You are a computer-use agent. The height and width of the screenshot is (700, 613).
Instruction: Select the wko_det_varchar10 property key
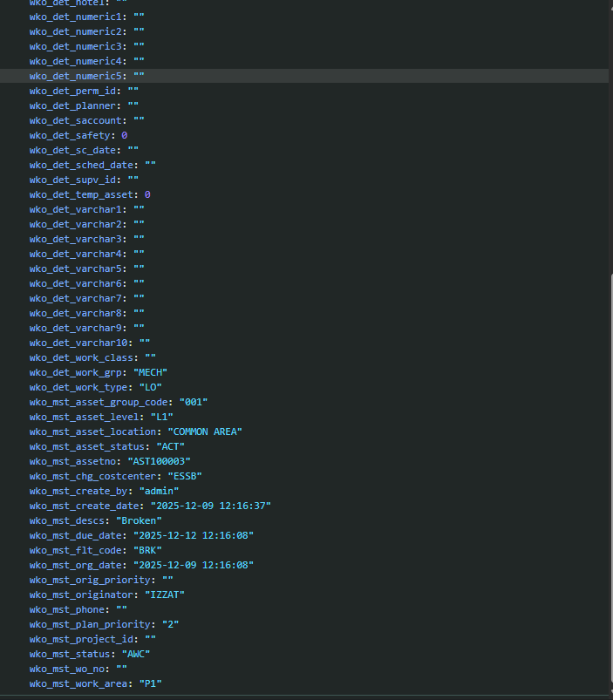click(x=78, y=343)
